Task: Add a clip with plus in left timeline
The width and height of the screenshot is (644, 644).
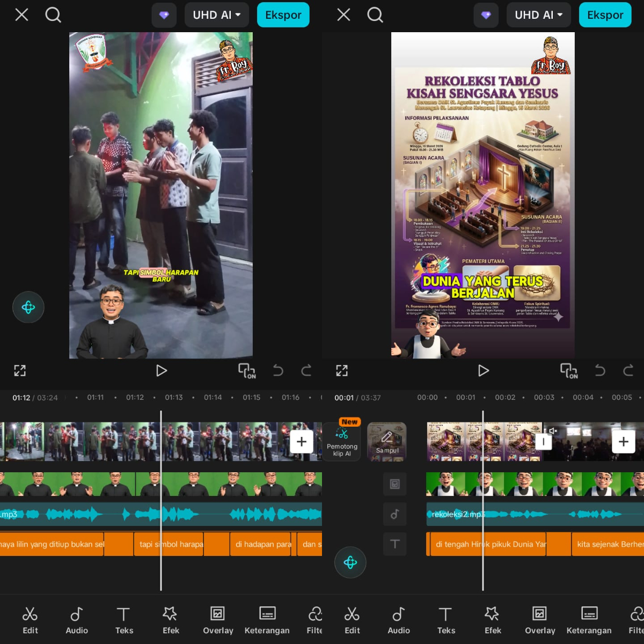Action: [302, 442]
